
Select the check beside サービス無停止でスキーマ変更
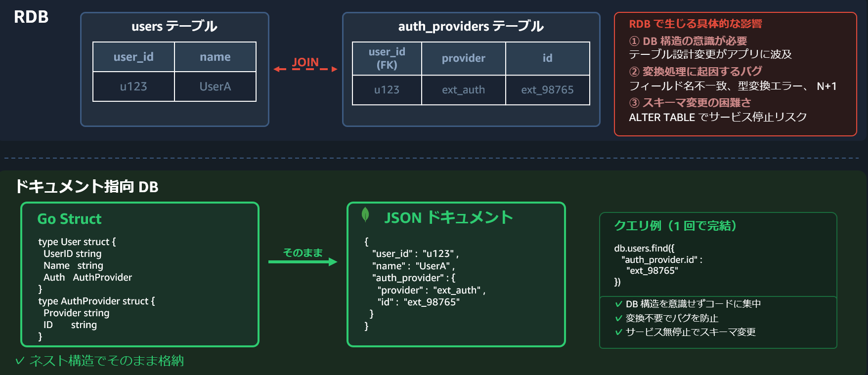pyautogui.click(x=618, y=332)
